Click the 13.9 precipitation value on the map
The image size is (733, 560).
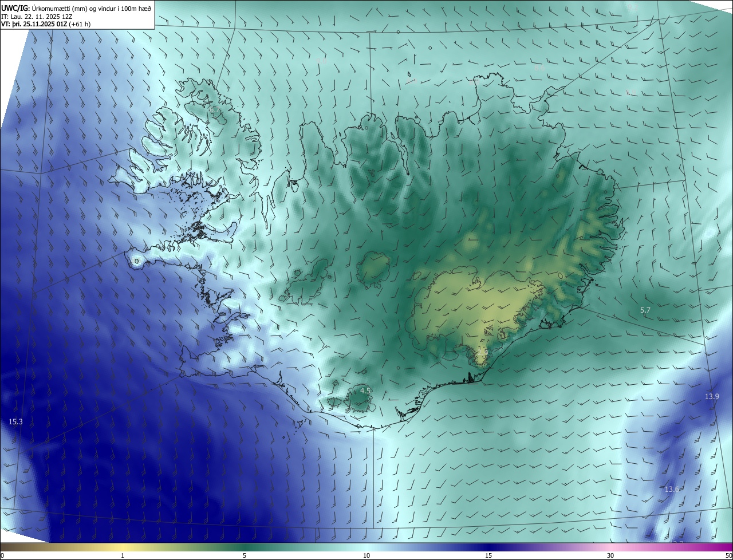point(712,396)
